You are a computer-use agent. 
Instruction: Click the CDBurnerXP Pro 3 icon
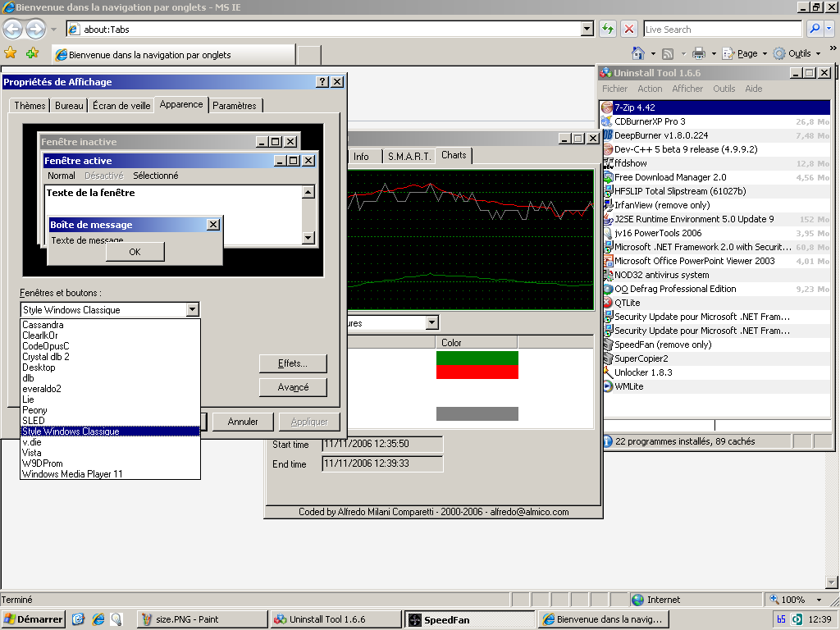click(607, 121)
